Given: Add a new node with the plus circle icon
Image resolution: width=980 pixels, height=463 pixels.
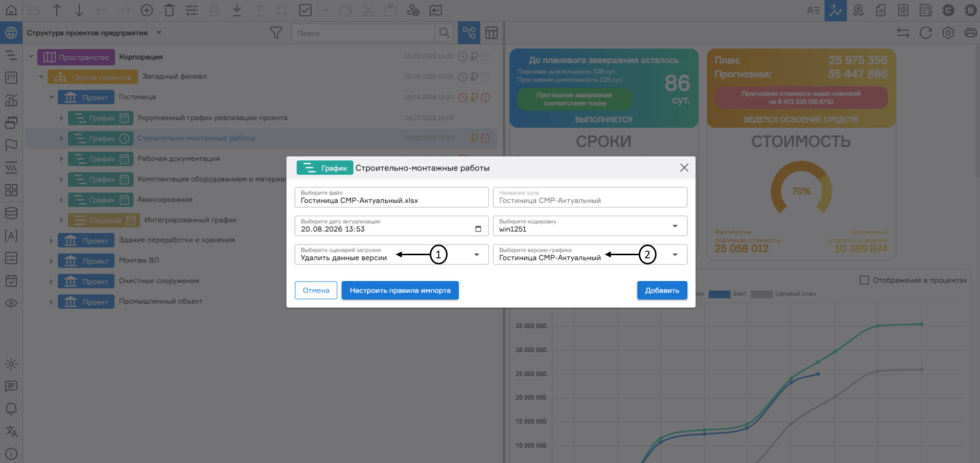Looking at the screenshot, I should 147,10.
